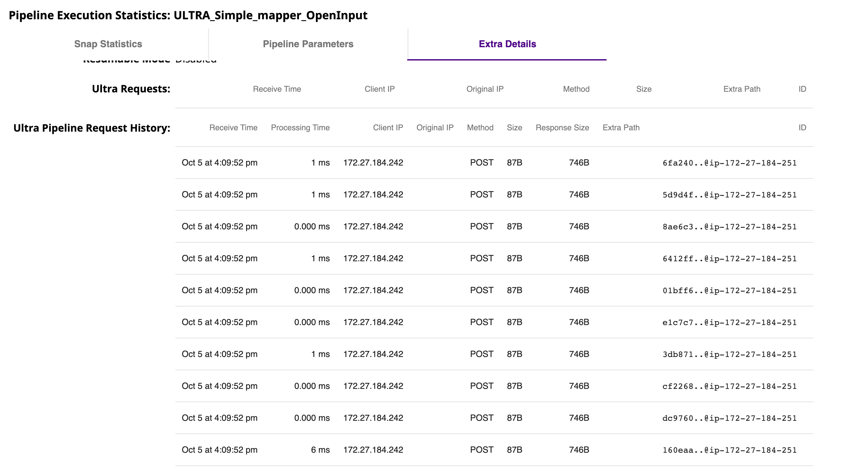This screenshot has width=868, height=471.
Task: Select request row with ID 3db871
Action: (729, 354)
